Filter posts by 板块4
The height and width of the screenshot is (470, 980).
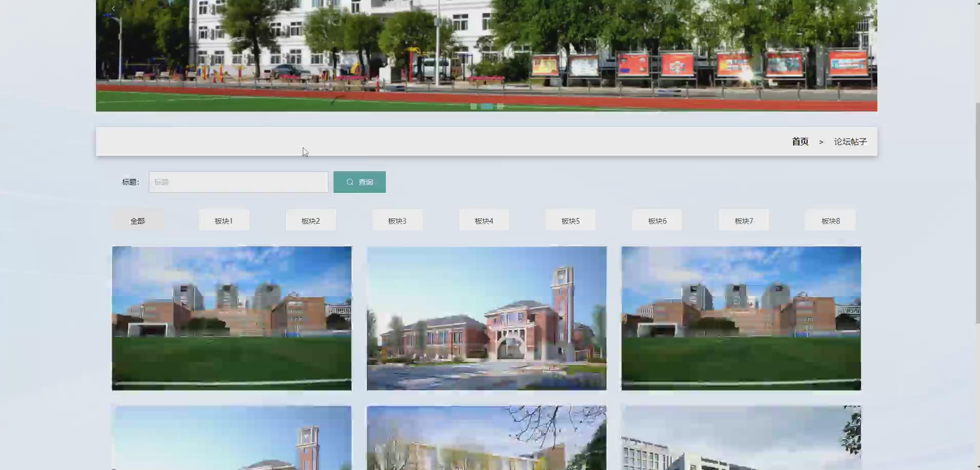[x=484, y=221]
